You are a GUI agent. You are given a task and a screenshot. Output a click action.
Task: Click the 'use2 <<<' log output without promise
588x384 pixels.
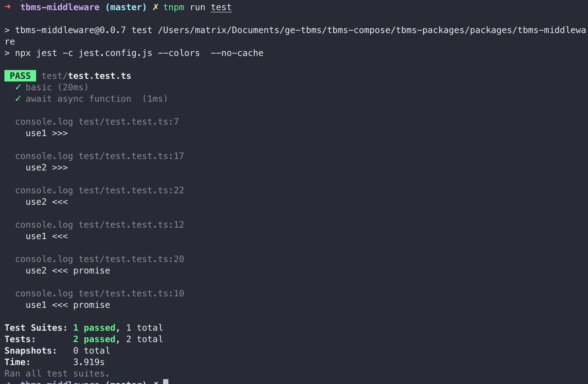(x=47, y=202)
